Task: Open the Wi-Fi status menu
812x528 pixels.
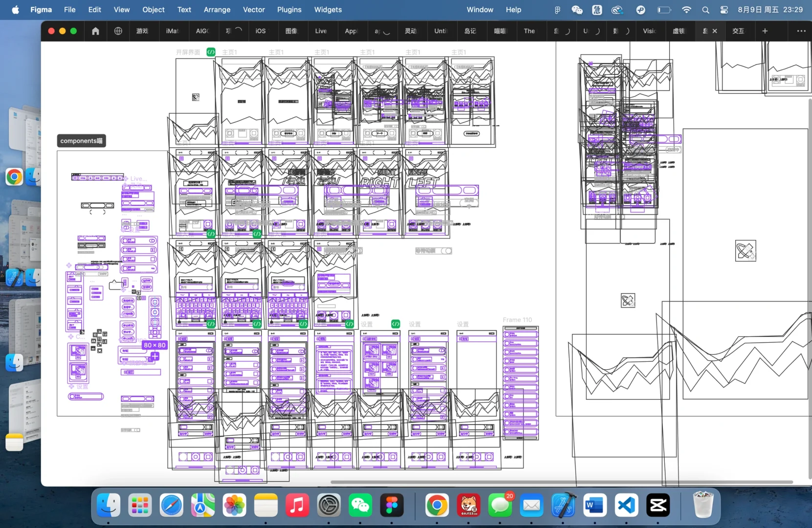Action: pyautogui.click(x=686, y=10)
